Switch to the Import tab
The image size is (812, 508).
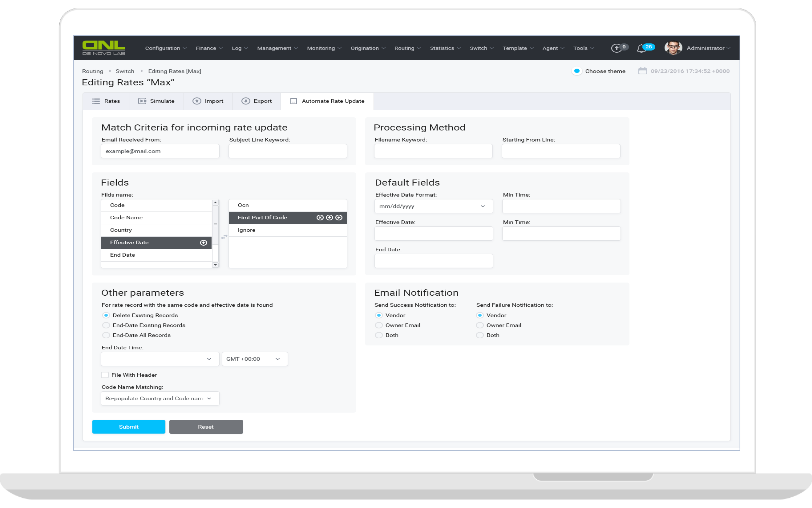point(208,101)
